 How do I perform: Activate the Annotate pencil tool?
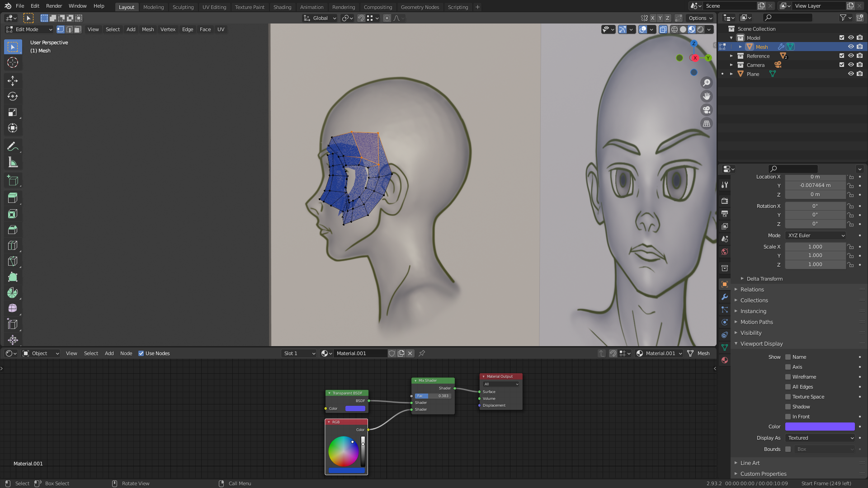[x=13, y=146]
